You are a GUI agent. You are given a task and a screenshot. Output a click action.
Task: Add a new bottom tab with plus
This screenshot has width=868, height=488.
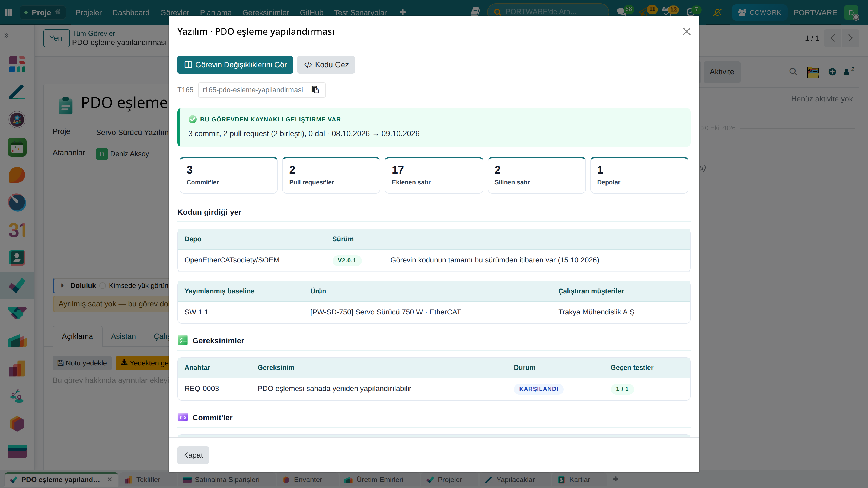[615, 479]
